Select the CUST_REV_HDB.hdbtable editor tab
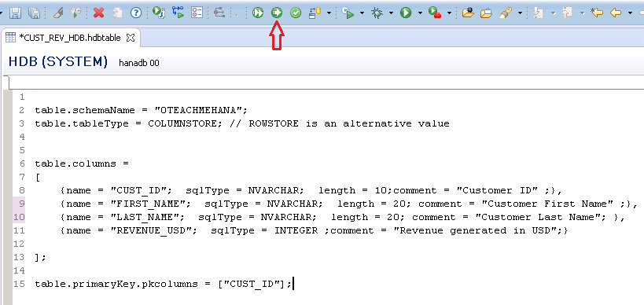The image size is (644, 305). [70, 38]
